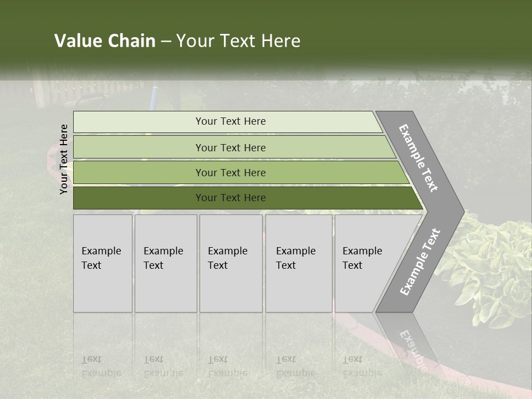
Task: Select the fourth gray Example Text box
Action: pyautogui.click(x=299, y=263)
